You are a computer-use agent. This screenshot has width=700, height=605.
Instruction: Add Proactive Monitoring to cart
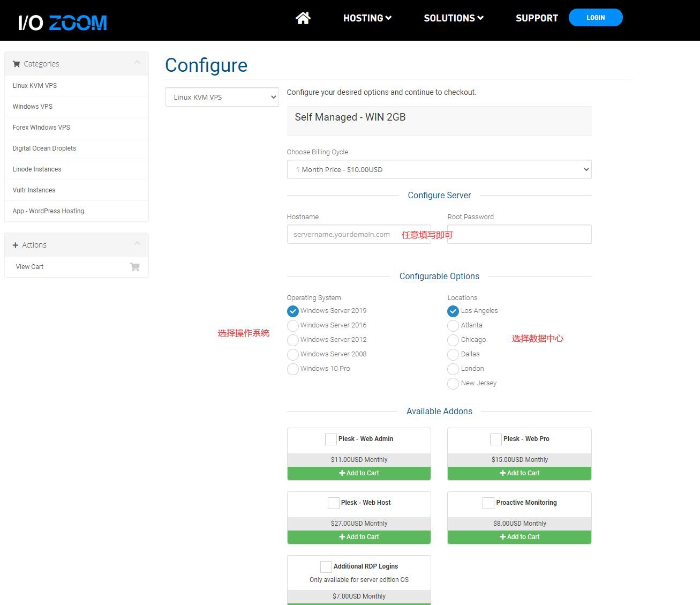coord(520,537)
